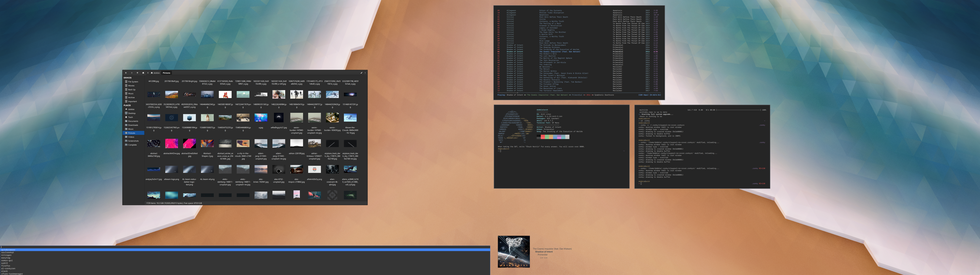
Task: Click the pencil edit-path icon
Action: coord(361,73)
